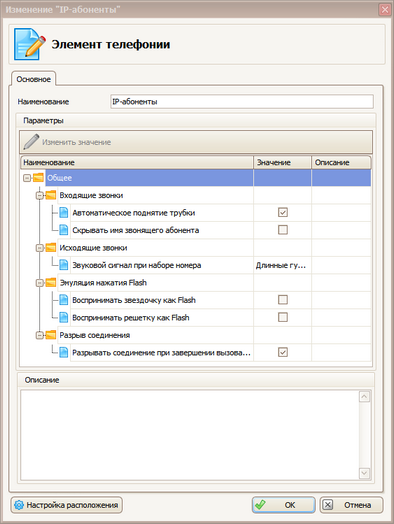Enable Воспринимать звездочку как Flash checkbox
The image size is (394, 524).
283,299
